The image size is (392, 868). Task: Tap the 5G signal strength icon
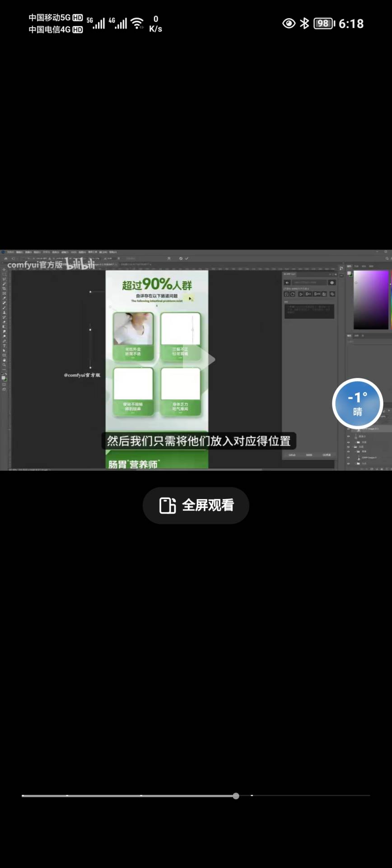(x=96, y=23)
